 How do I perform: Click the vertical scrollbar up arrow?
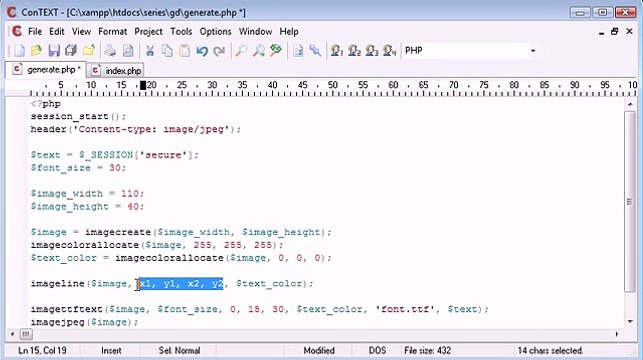pos(630,104)
